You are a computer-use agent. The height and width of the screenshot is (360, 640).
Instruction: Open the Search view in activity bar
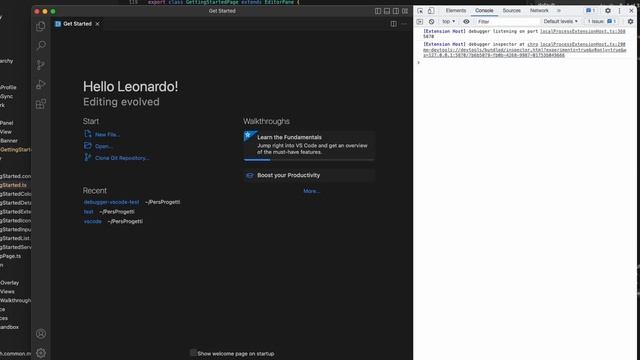[x=41, y=45]
